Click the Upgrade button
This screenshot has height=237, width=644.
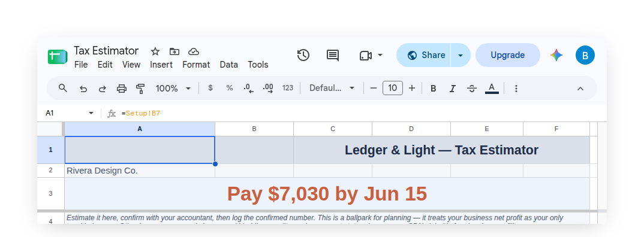508,55
